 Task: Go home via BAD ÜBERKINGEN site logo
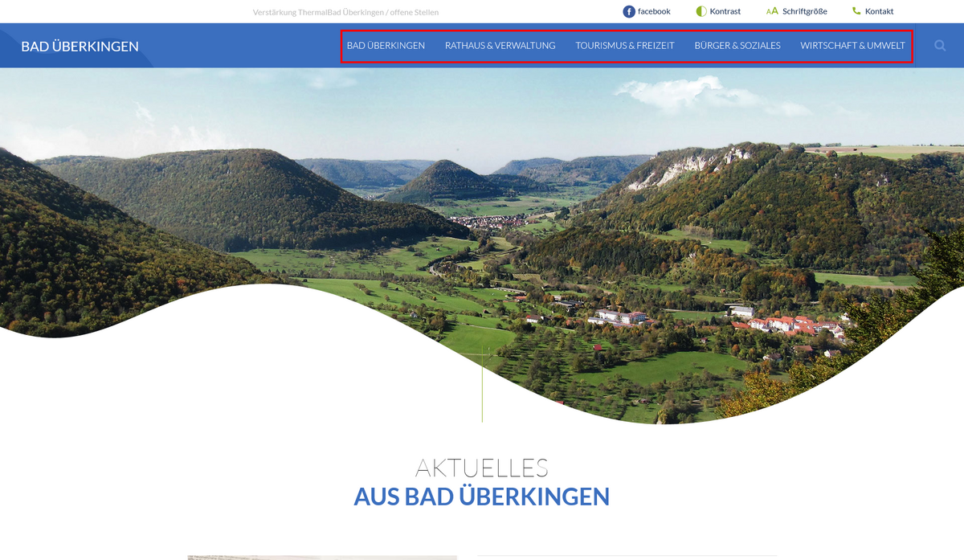point(80,47)
